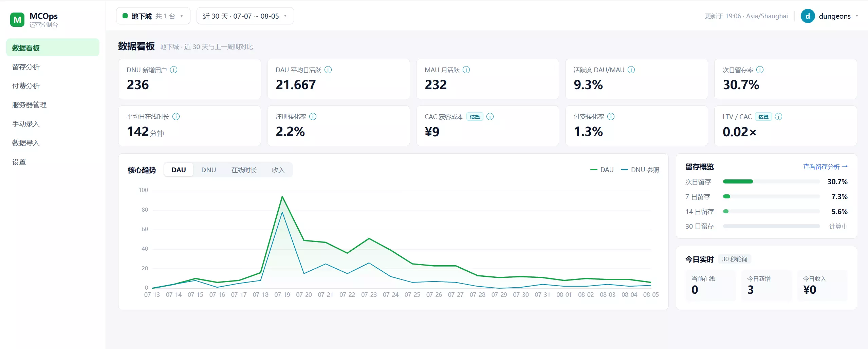Screen dimensions: 868x349
Task: Click the 今日收入 realtime card
Action: 822,285
